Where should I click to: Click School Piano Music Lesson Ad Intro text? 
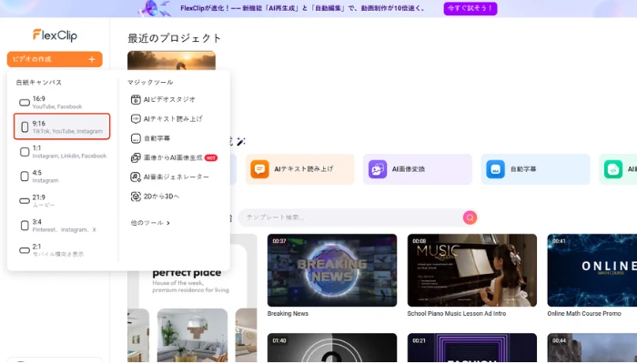457,314
